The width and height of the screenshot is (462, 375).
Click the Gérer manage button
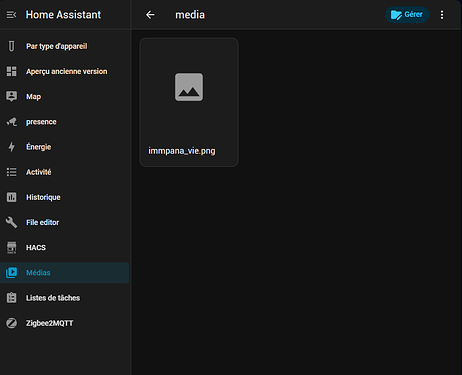coord(407,15)
